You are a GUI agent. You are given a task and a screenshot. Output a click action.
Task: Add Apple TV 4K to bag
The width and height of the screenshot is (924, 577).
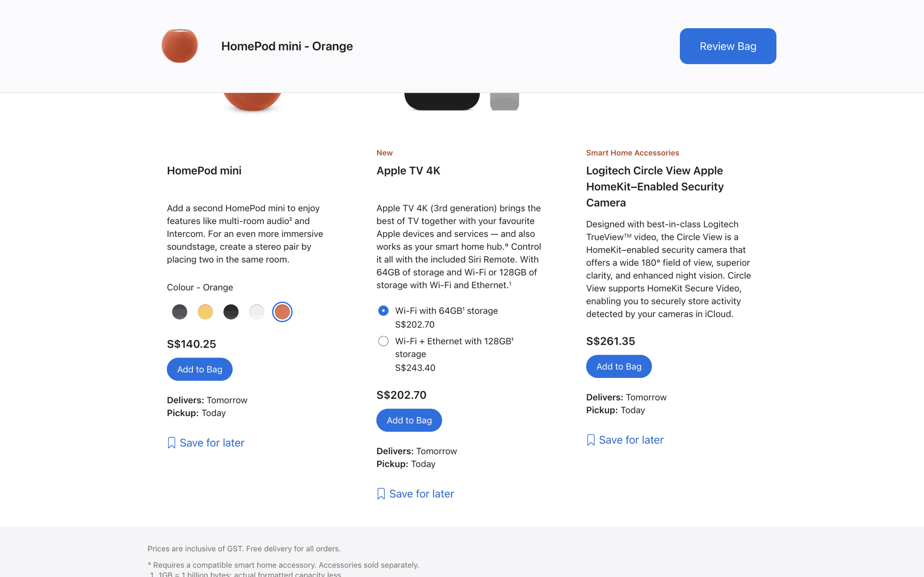coord(409,420)
